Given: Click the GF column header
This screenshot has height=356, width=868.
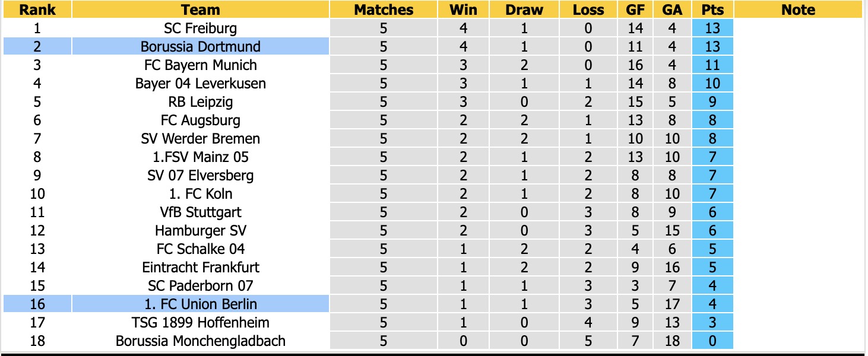Looking at the screenshot, I should (636, 9).
